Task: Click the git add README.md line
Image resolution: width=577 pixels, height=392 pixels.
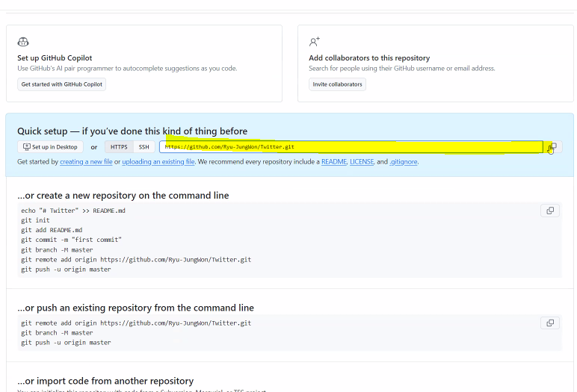Action: [x=52, y=230]
